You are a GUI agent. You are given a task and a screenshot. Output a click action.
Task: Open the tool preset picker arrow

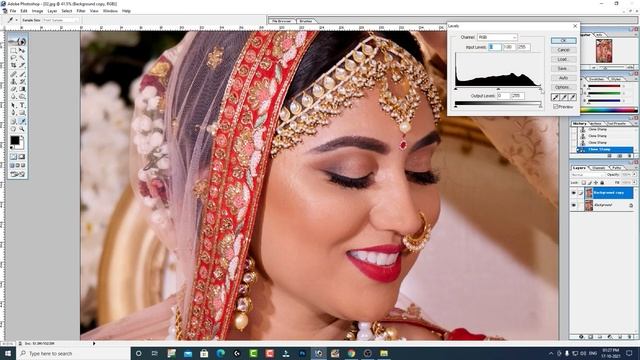[16, 20]
